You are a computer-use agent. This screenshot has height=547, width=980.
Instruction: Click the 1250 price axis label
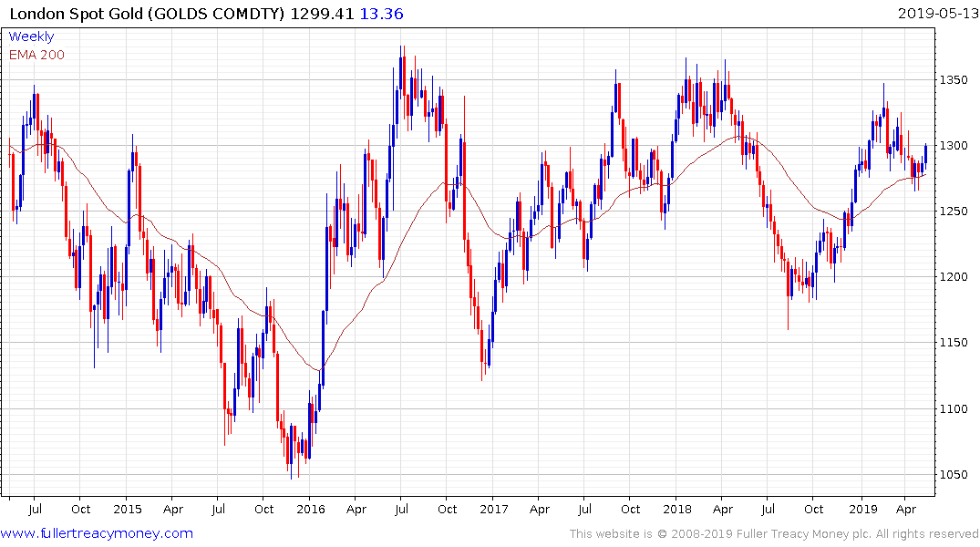[x=954, y=212]
